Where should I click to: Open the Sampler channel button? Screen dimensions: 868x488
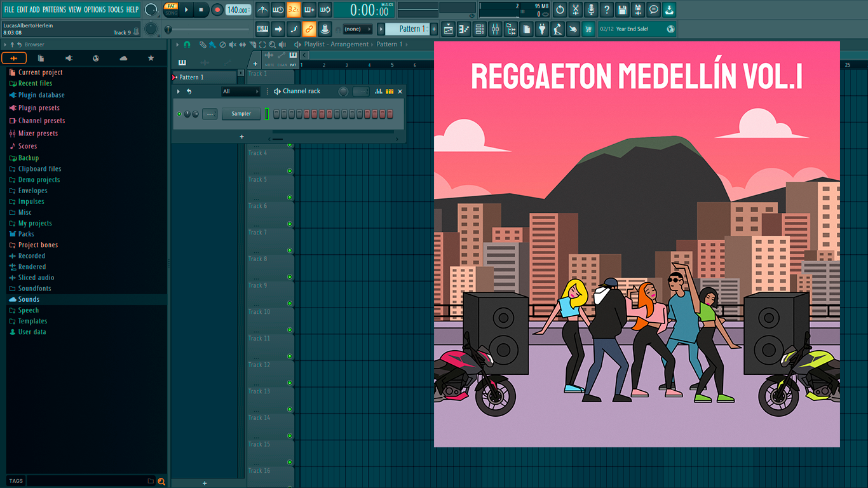pyautogui.click(x=241, y=114)
